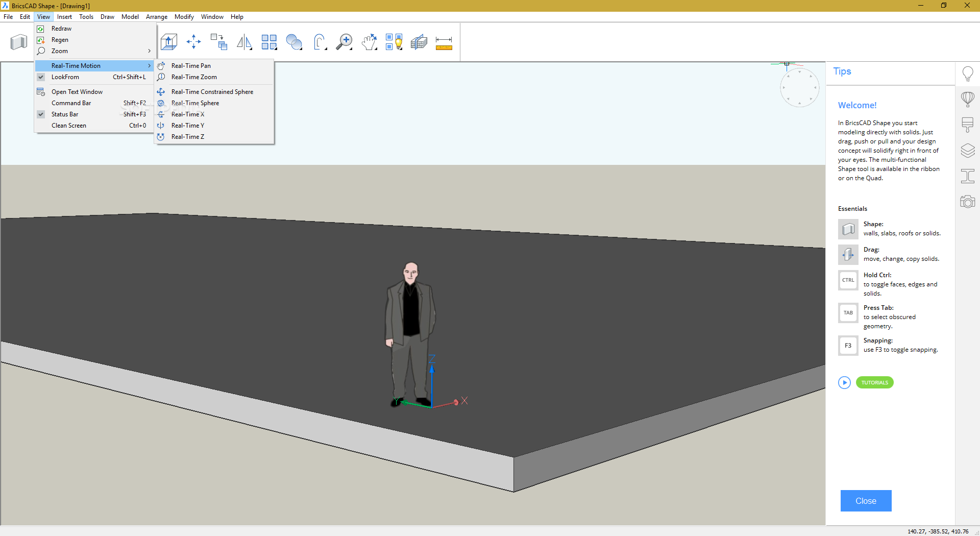The height and width of the screenshot is (536, 980).
Task: Open the Draw menu
Action: pyautogui.click(x=107, y=17)
